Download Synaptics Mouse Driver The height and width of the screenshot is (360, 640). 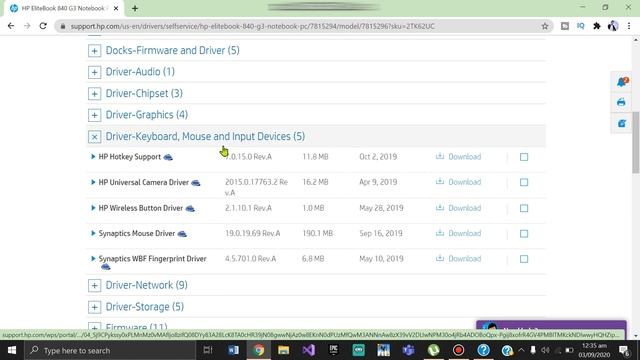click(458, 233)
